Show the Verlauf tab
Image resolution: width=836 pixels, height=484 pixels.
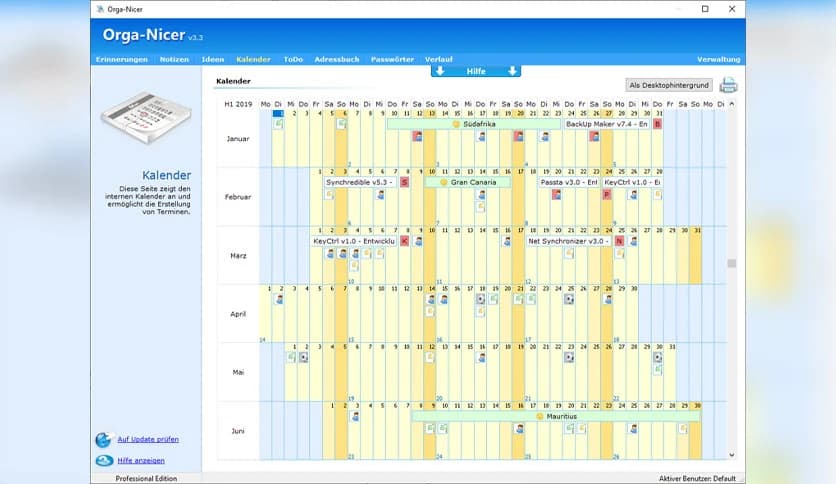pyautogui.click(x=439, y=59)
